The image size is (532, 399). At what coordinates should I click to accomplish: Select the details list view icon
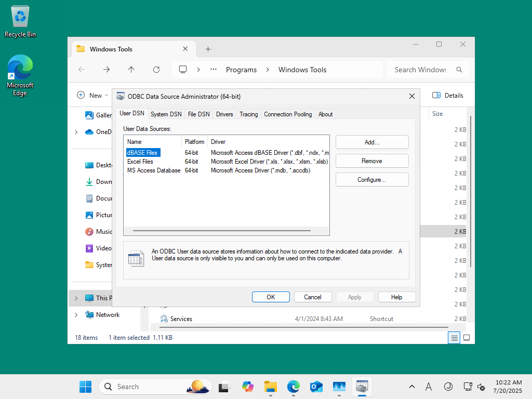pos(454,338)
